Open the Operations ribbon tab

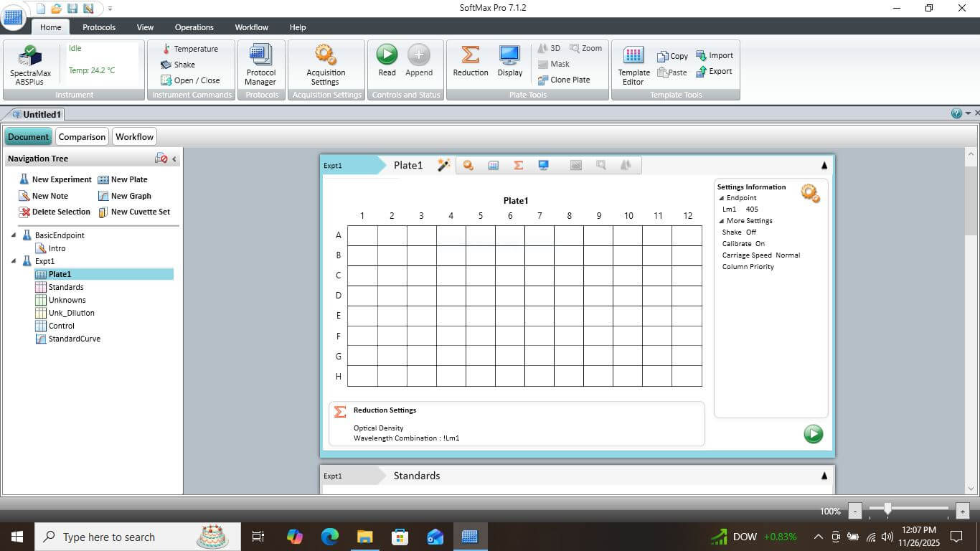point(194,27)
